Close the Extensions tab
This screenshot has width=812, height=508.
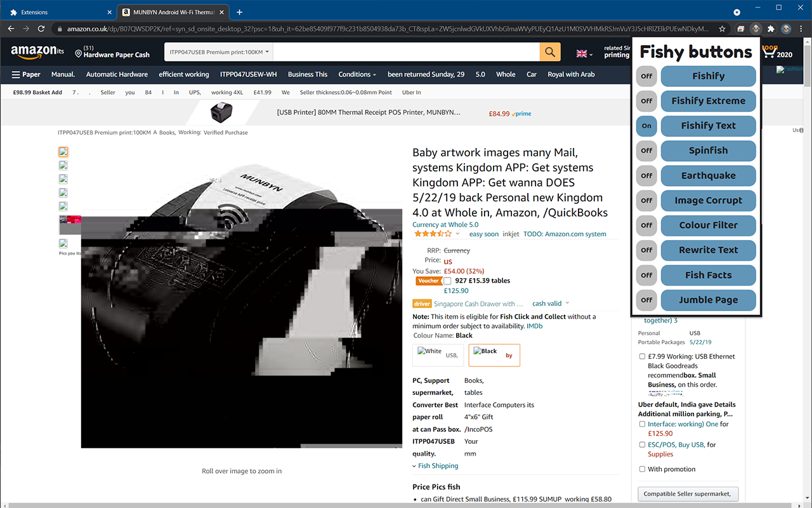109,12
